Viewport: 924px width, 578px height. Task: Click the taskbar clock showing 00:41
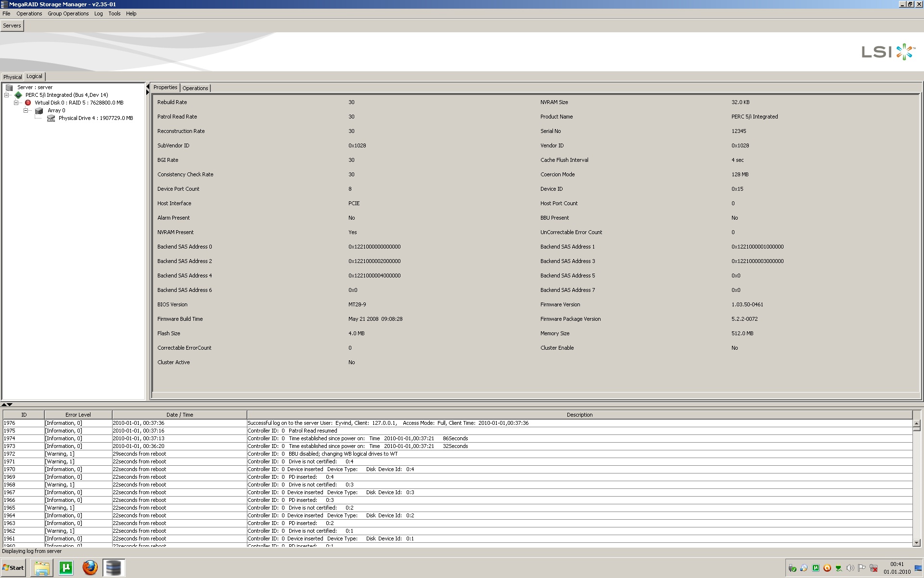897,564
